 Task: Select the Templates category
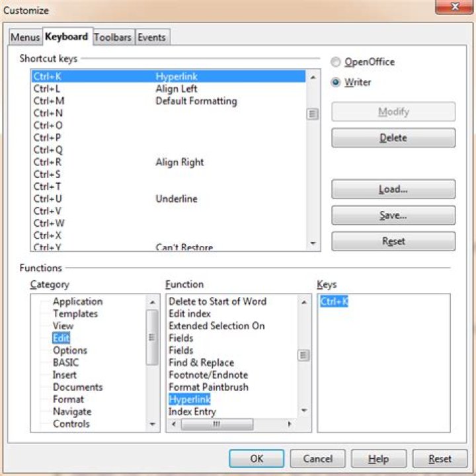coord(75,313)
